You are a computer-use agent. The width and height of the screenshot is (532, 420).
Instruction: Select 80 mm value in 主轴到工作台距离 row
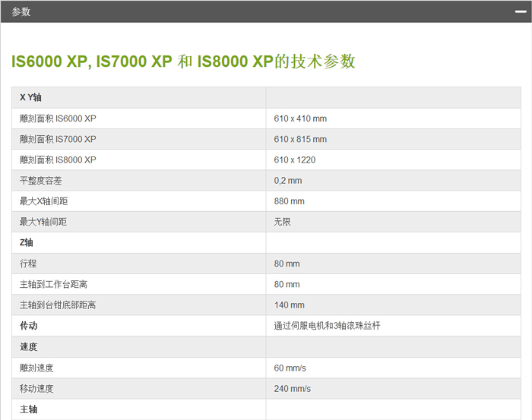coord(287,284)
